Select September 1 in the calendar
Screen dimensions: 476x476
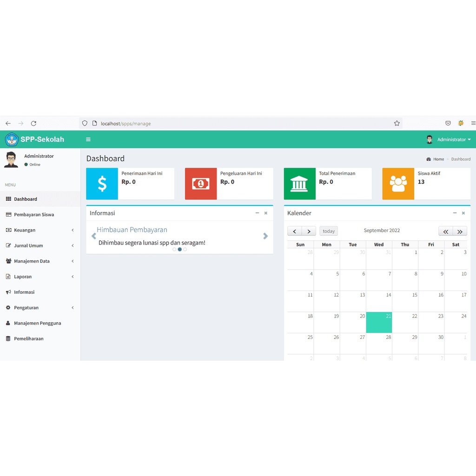click(405, 259)
